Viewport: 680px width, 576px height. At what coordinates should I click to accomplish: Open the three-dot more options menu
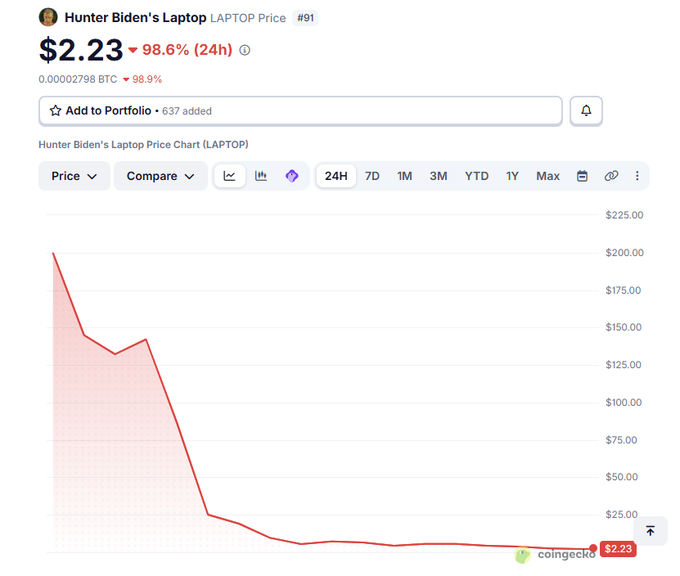pos(637,176)
